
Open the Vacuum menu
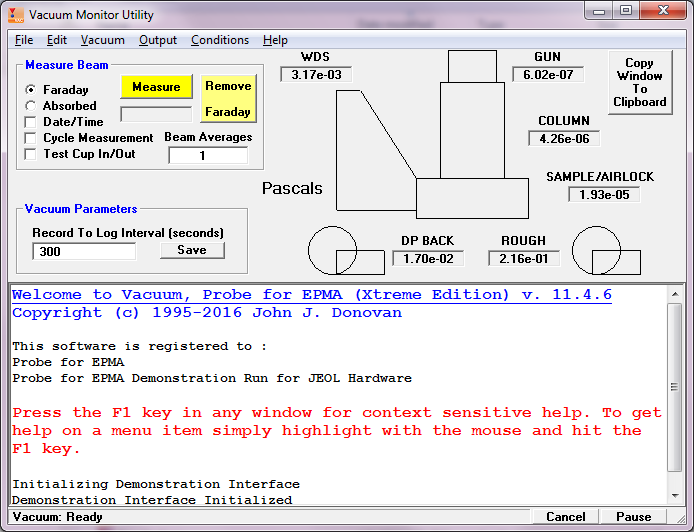103,40
